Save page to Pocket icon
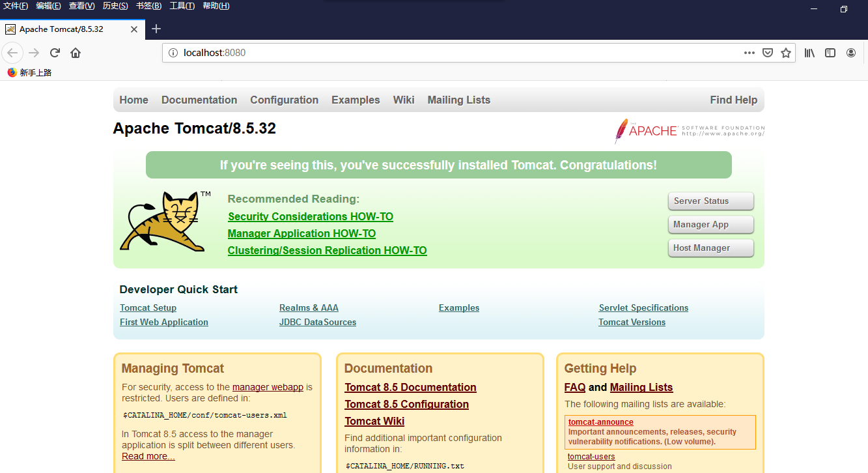868x473 pixels. (x=768, y=53)
